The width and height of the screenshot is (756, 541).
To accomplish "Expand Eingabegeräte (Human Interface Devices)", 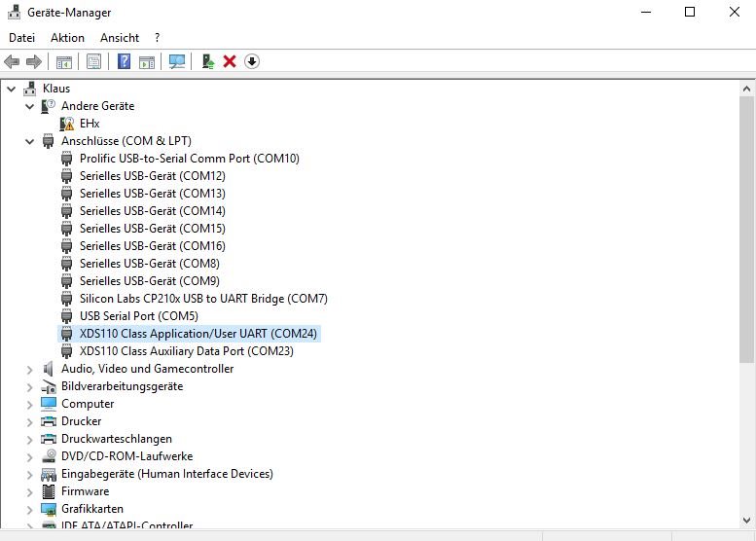I will click(x=30, y=475).
